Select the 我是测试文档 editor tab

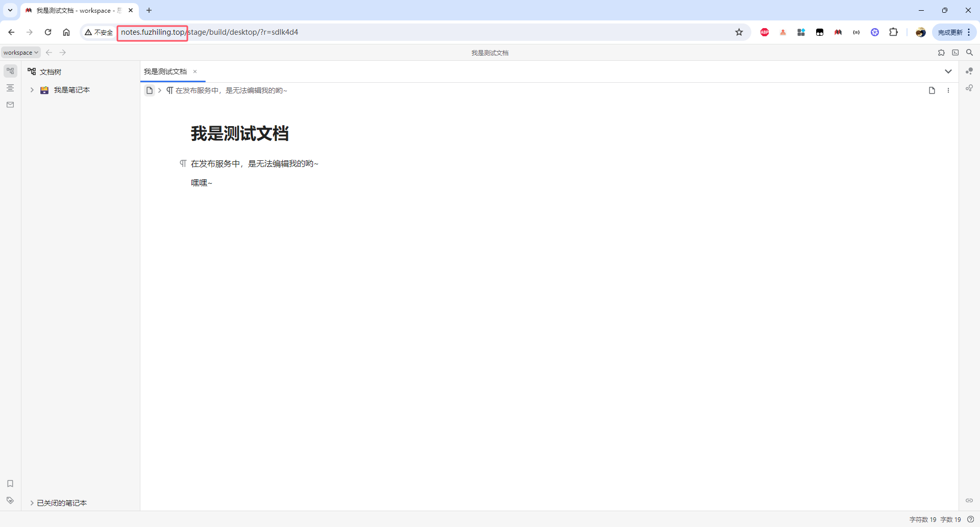point(165,71)
